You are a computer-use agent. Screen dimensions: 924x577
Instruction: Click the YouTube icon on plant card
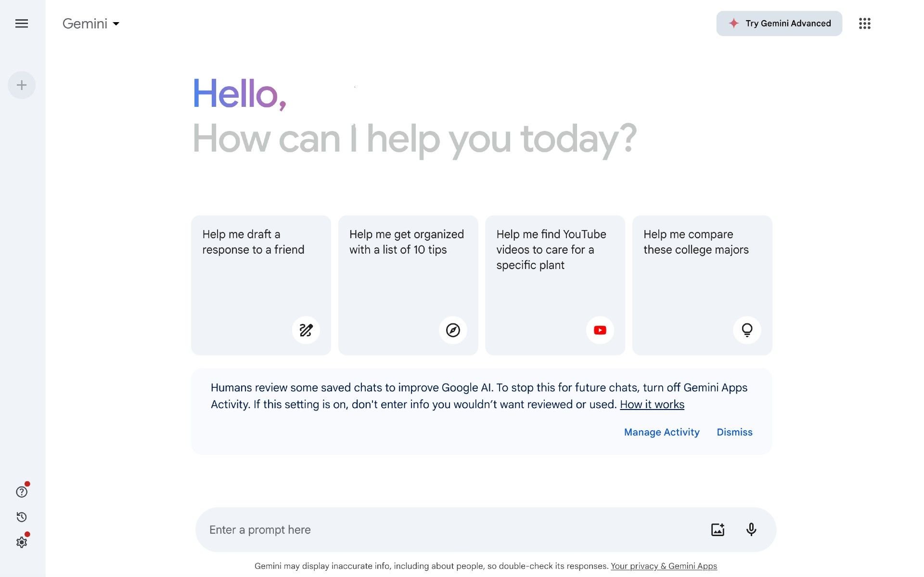click(600, 330)
